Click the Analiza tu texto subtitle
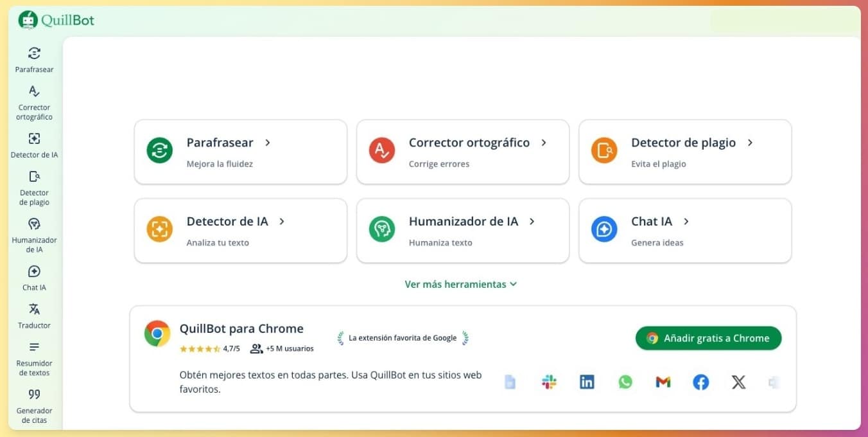 coord(218,243)
